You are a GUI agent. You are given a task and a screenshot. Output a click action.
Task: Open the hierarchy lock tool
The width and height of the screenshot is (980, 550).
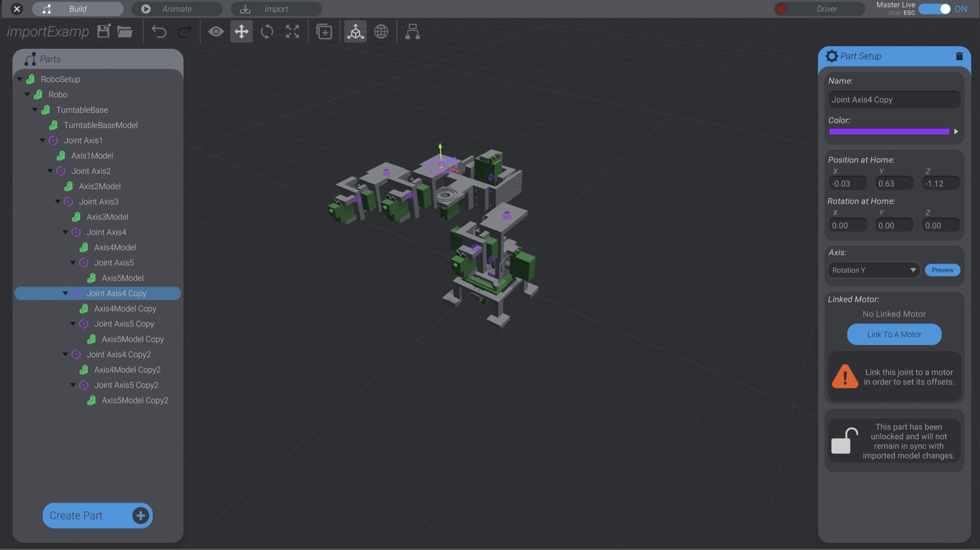(x=412, y=31)
